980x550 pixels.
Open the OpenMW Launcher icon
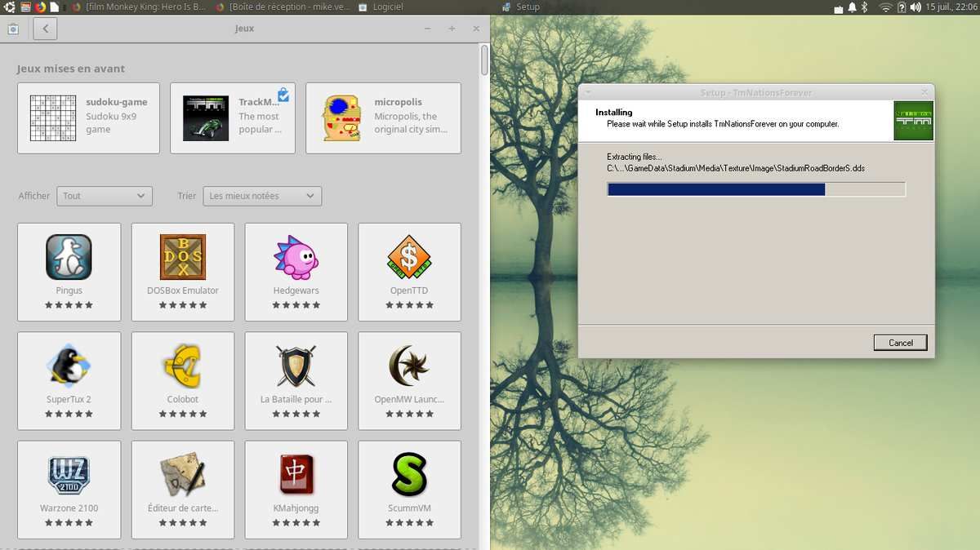409,366
